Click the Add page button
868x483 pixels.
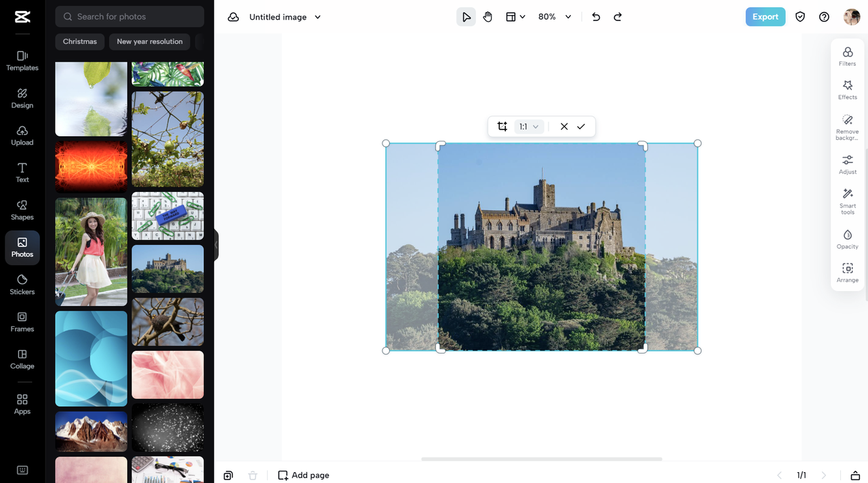point(304,475)
